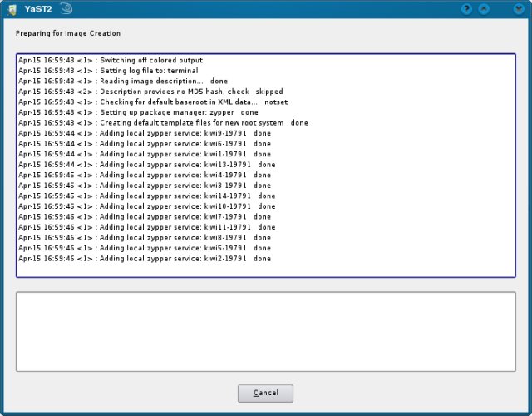Click the up-arrow minimize button in title bar
The image size is (532, 416).
(484, 9)
